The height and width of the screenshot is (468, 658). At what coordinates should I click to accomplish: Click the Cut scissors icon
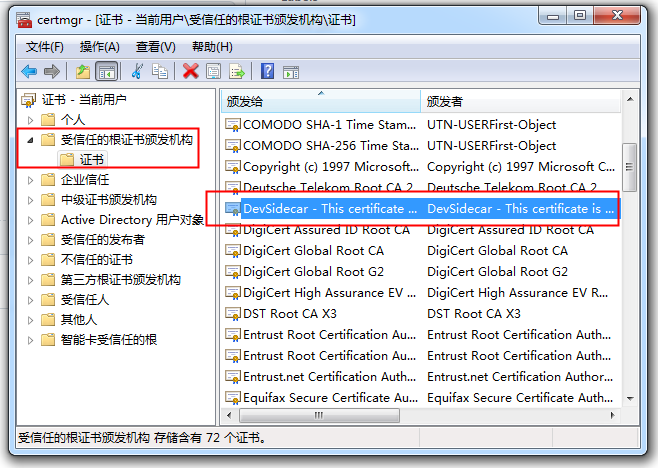137,71
